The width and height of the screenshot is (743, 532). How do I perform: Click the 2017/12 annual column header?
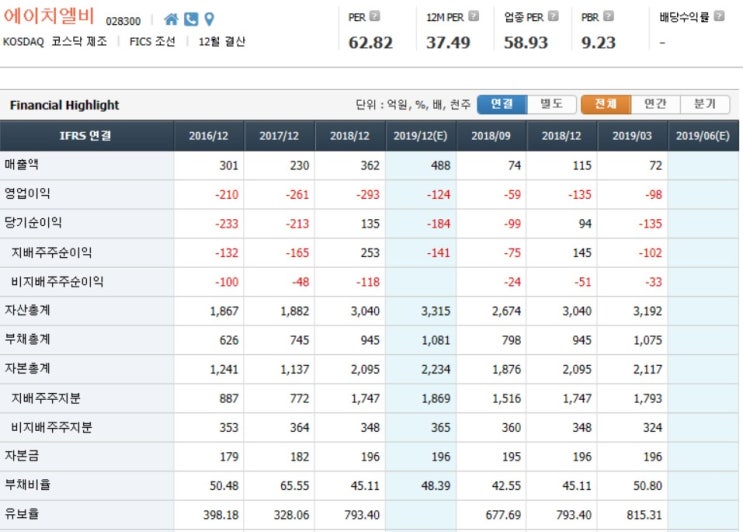[x=279, y=136]
